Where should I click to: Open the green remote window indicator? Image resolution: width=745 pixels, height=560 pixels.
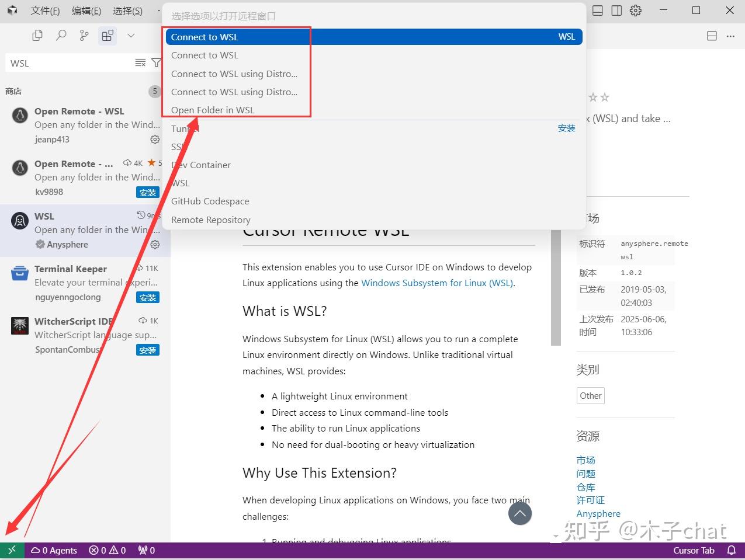(12, 551)
